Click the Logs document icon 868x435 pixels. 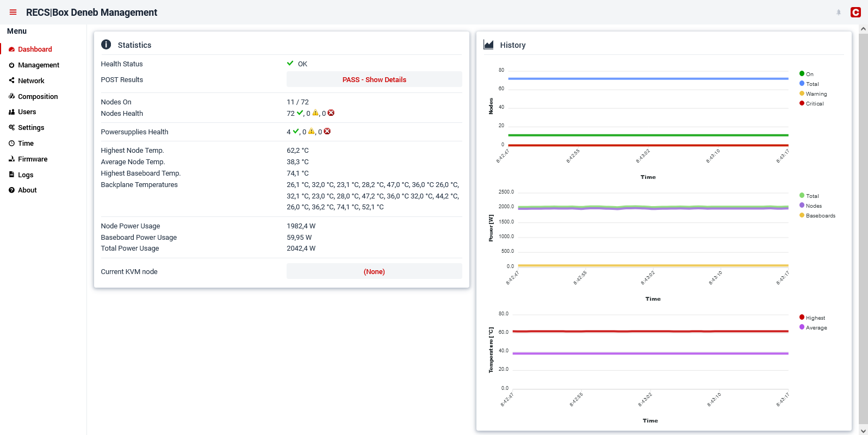pos(11,175)
